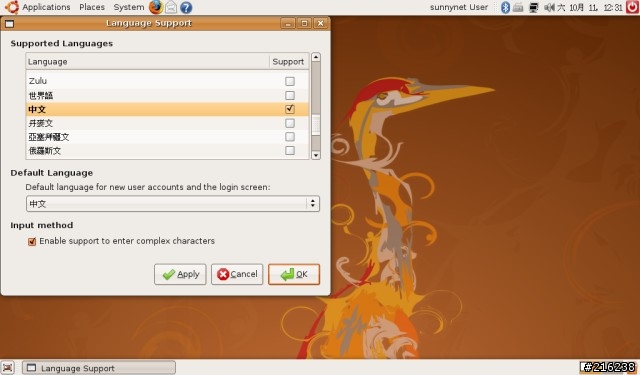640x375 pixels.
Task: Sort by Language column header
Action: pyautogui.click(x=147, y=62)
